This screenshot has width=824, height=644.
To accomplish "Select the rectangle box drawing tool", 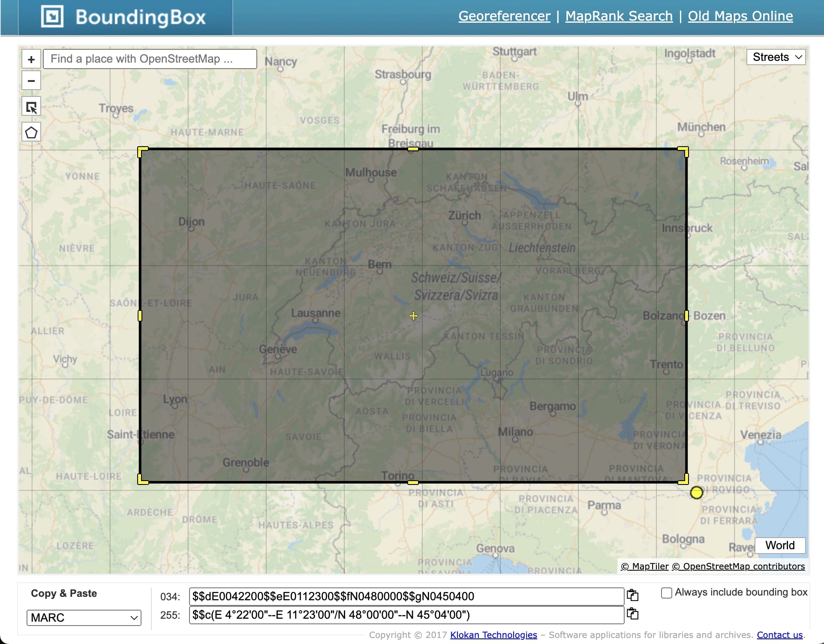I will [x=31, y=107].
